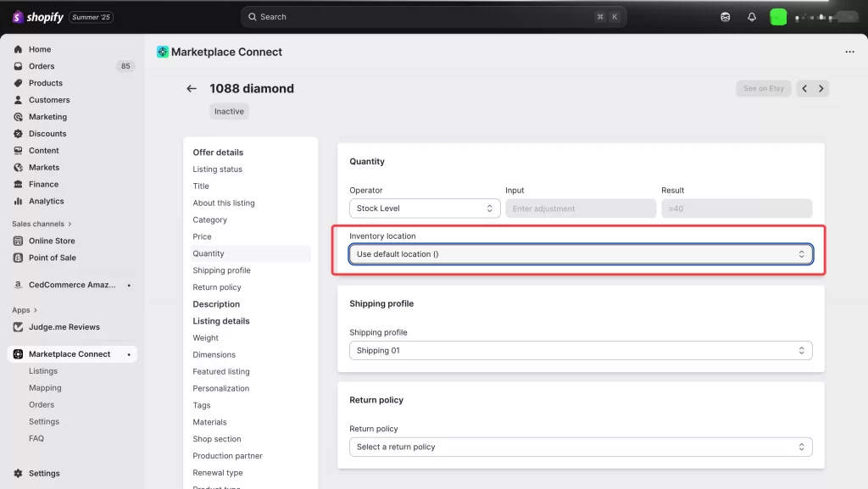
Task: Open Orders under Marketplace Connect
Action: click(x=42, y=405)
